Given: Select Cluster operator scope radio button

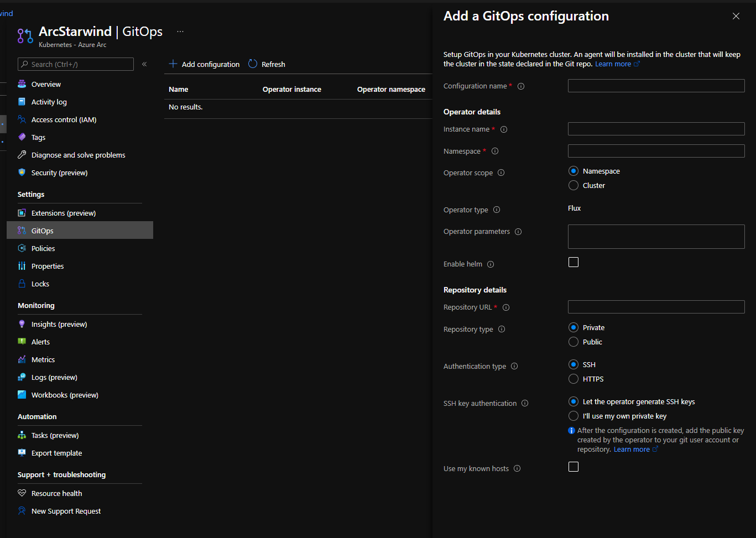Looking at the screenshot, I should coord(573,185).
